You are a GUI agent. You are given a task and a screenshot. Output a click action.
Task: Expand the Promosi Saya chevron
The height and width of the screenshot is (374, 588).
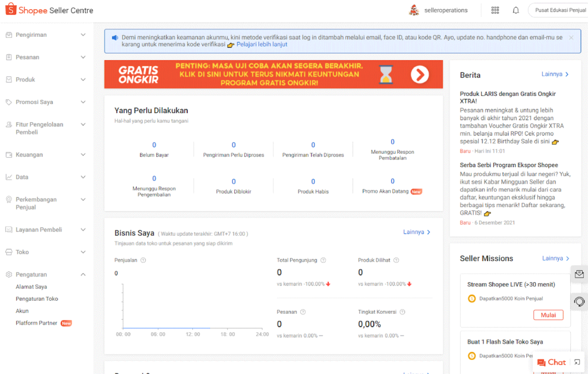pos(83,102)
